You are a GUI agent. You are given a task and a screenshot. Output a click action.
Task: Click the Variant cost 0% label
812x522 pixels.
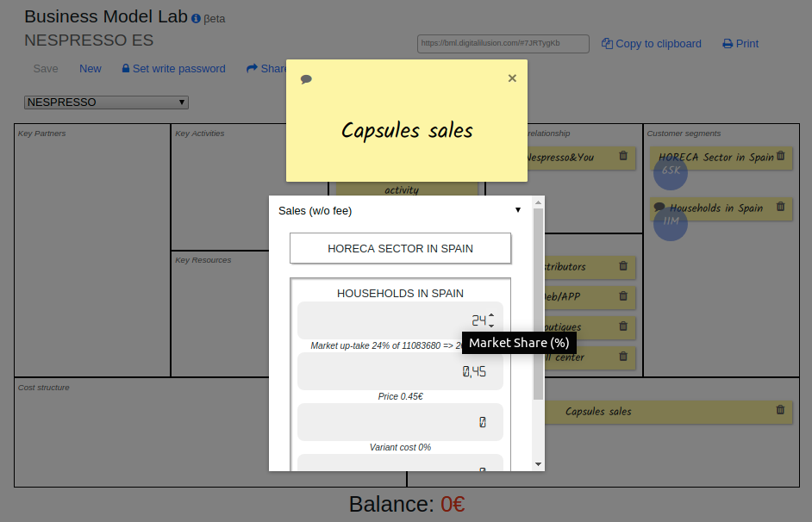click(x=400, y=447)
